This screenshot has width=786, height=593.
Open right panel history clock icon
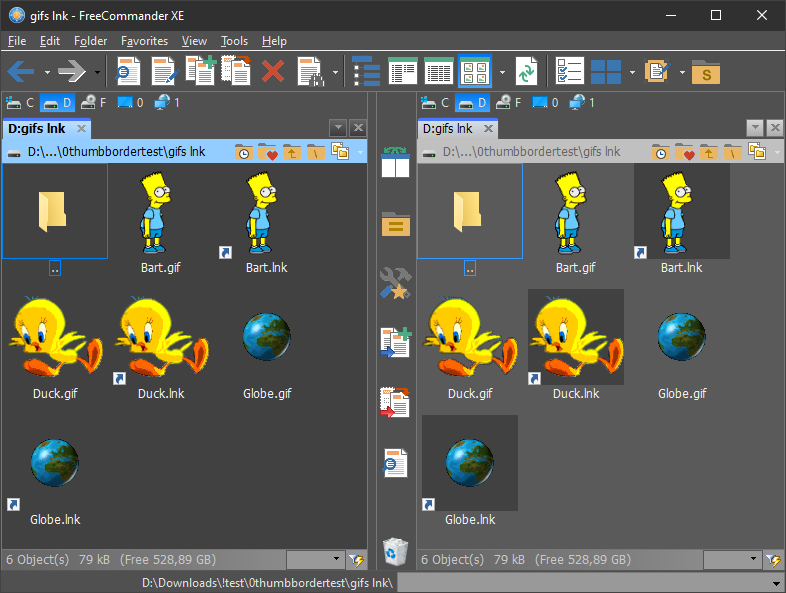click(661, 152)
